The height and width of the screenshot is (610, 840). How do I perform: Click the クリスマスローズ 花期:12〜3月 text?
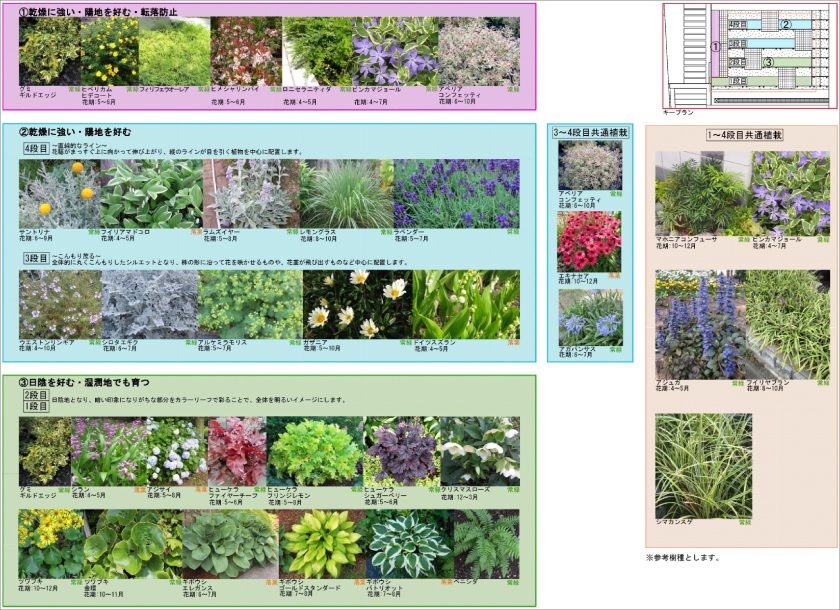click(465, 493)
